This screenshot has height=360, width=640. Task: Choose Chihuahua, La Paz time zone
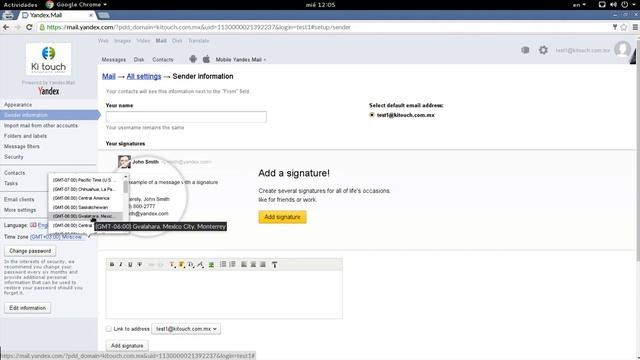coord(85,189)
